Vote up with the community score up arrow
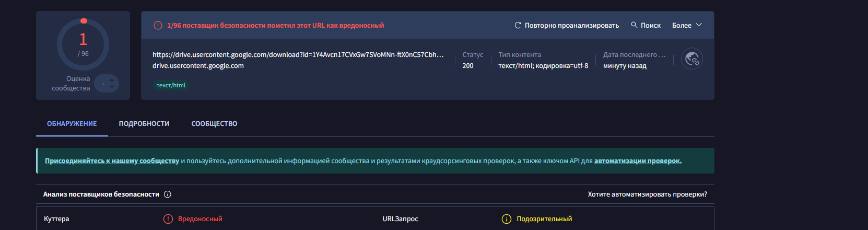 click(111, 80)
